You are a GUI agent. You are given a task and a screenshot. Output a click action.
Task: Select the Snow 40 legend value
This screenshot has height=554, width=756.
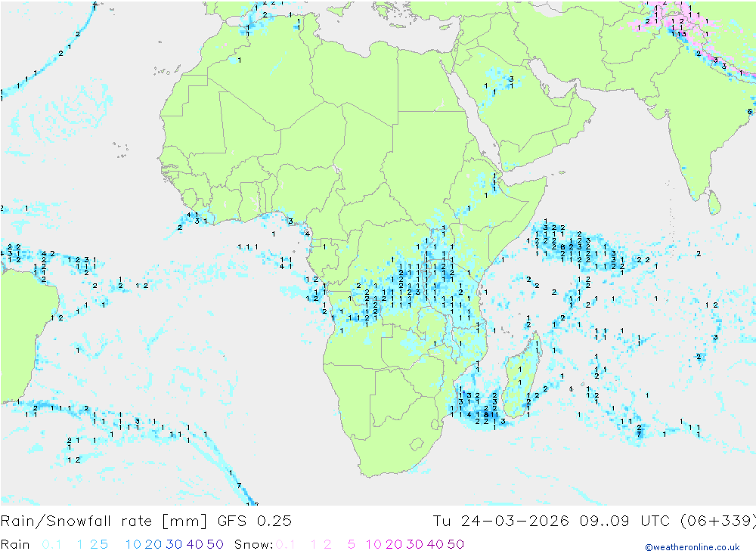click(435, 544)
